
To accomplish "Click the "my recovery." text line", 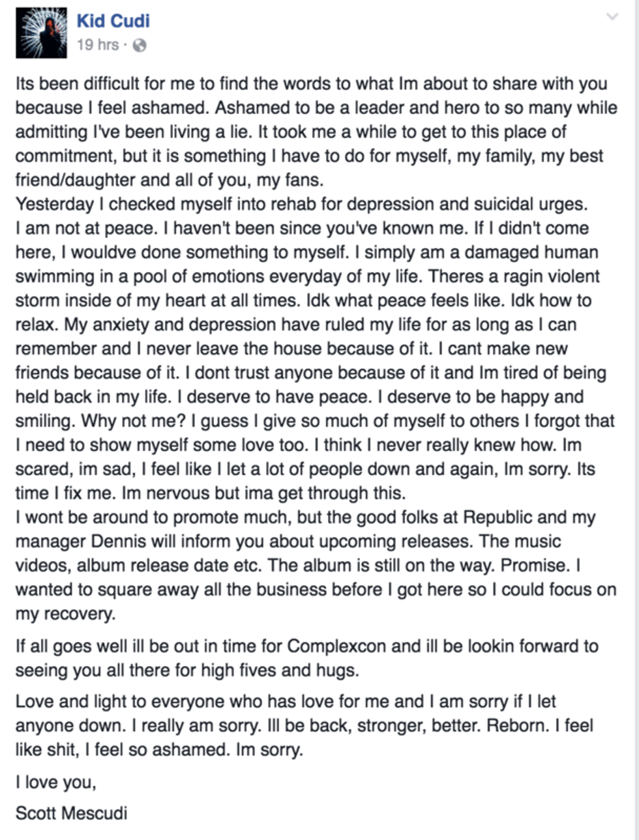I will tap(65, 614).
